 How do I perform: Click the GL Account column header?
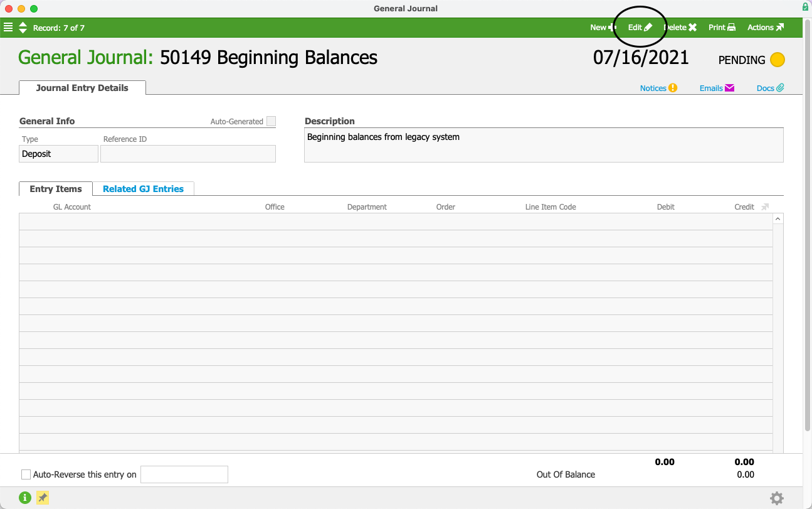click(x=72, y=207)
